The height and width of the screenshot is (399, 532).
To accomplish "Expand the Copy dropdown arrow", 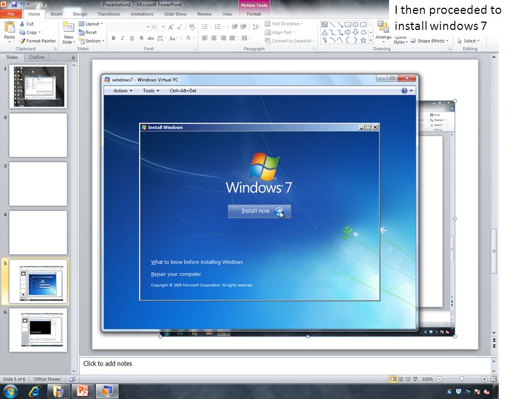I will (40, 32).
